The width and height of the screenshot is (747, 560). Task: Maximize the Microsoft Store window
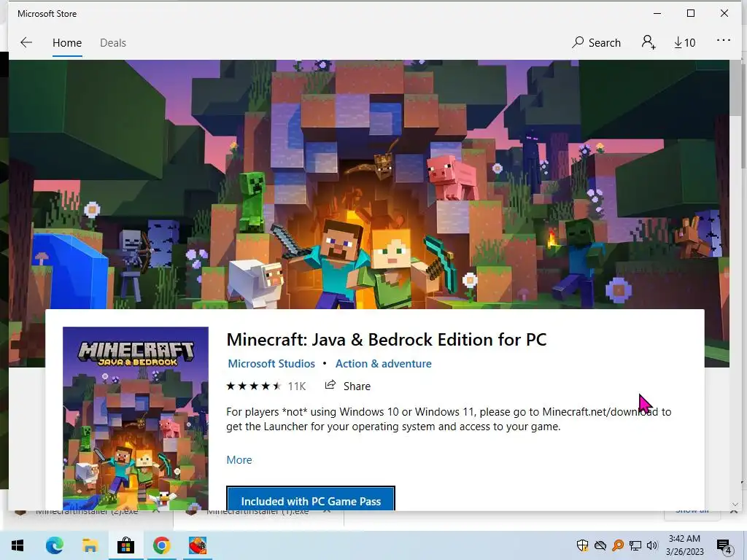[x=691, y=13]
